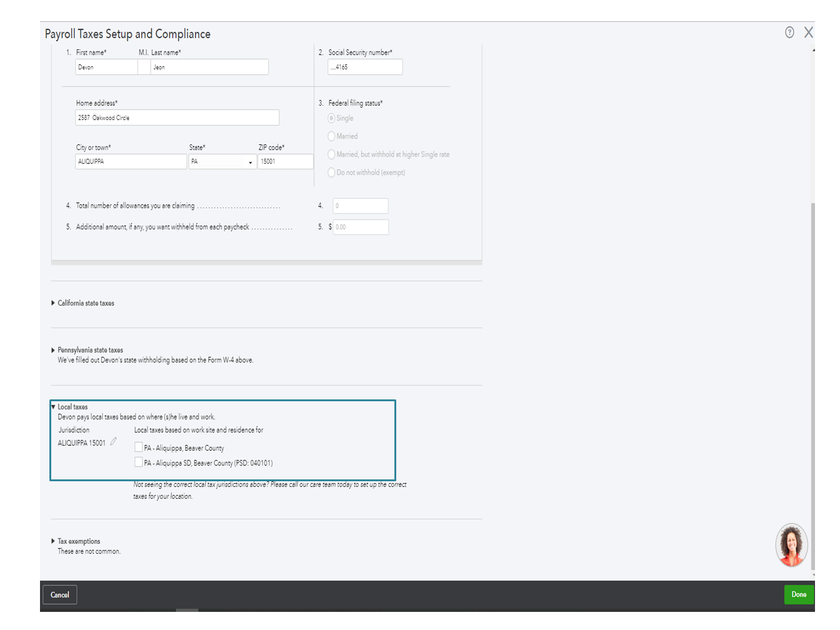
Task: Click the First name field with Devon
Action: pos(106,67)
